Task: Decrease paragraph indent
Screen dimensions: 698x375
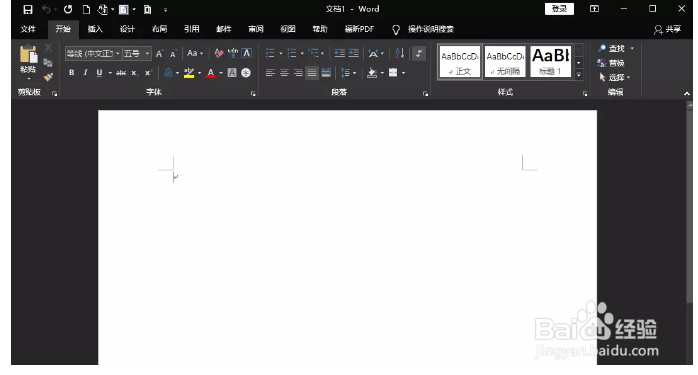Action: [340, 53]
